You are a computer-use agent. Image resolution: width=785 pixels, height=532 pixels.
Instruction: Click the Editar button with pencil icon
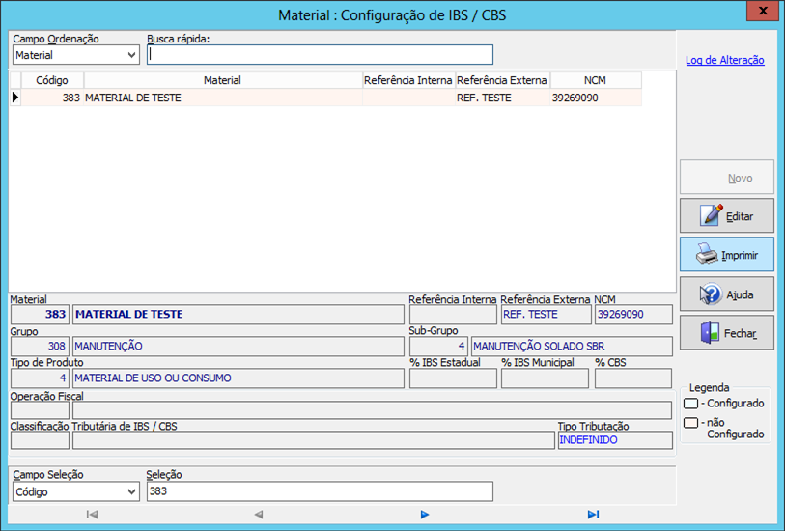(726, 215)
